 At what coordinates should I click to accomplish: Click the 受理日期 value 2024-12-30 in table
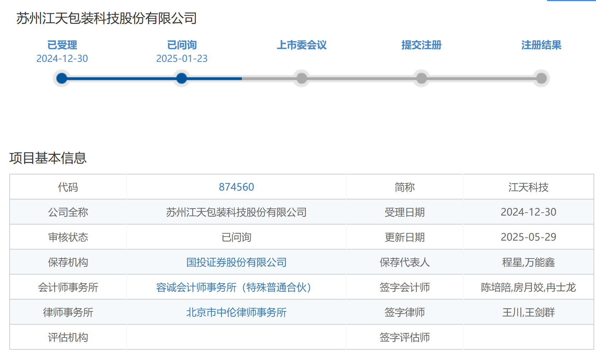528,212
